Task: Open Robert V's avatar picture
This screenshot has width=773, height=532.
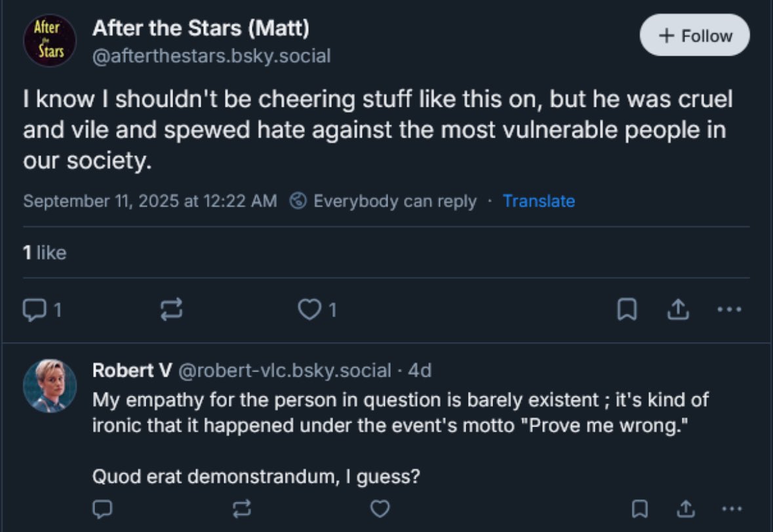Action: tap(50, 386)
